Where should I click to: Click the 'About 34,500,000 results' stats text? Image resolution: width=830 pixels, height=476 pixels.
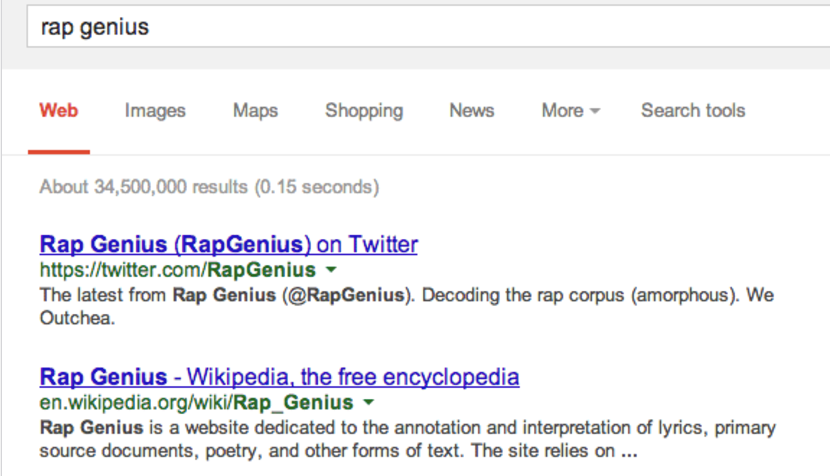tap(209, 186)
